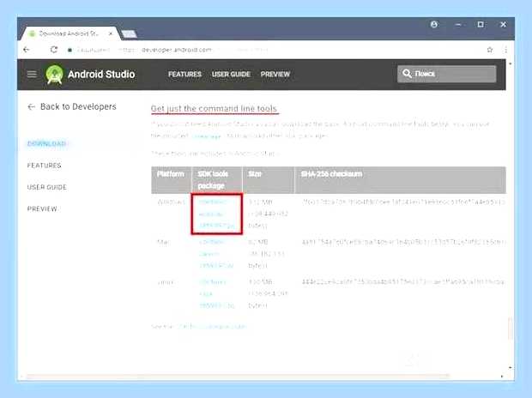Click the Linux platform cell
532x398 pixels.
click(x=166, y=282)
